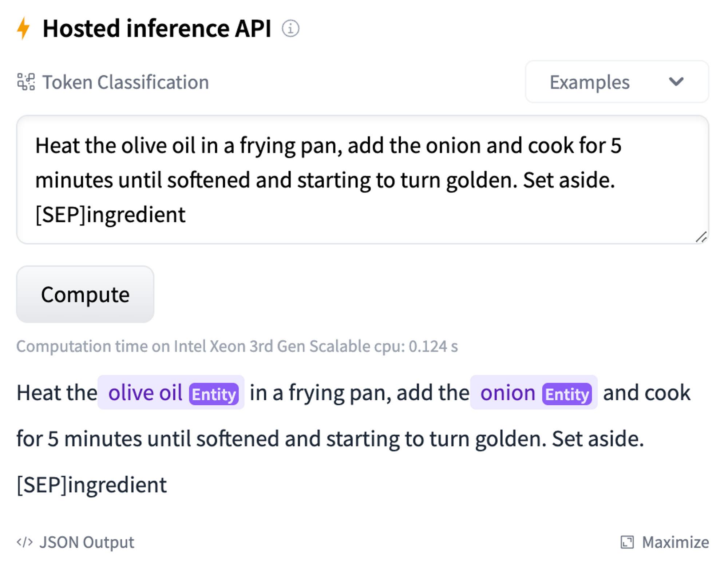
Task: Click the Maximize square icon
Action: pos(627,542)
